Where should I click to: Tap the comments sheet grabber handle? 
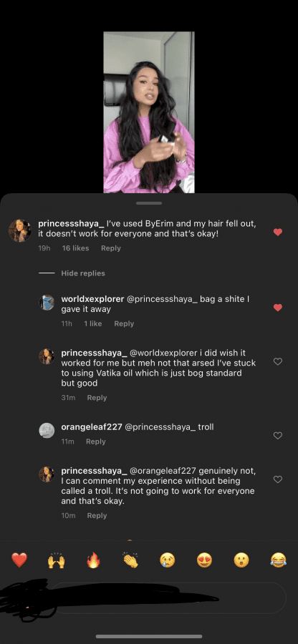(x=149, y=203)
